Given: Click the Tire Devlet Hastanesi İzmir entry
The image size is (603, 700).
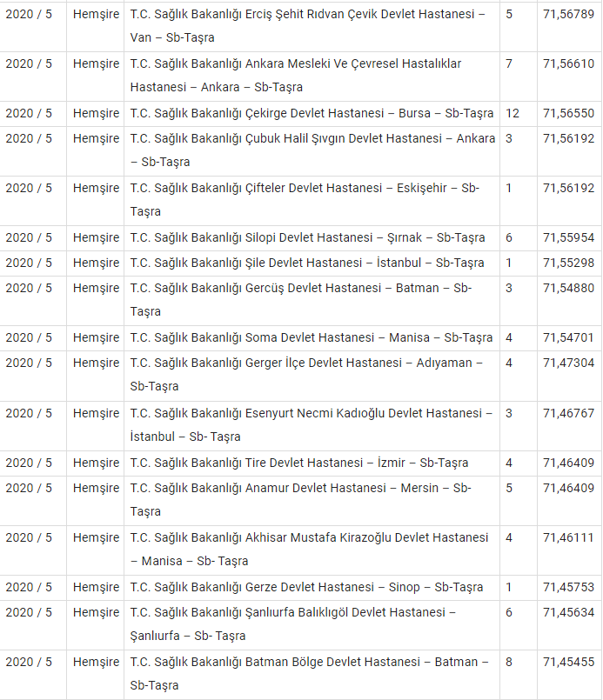Looking at the screenshot, I should (312, 463).
